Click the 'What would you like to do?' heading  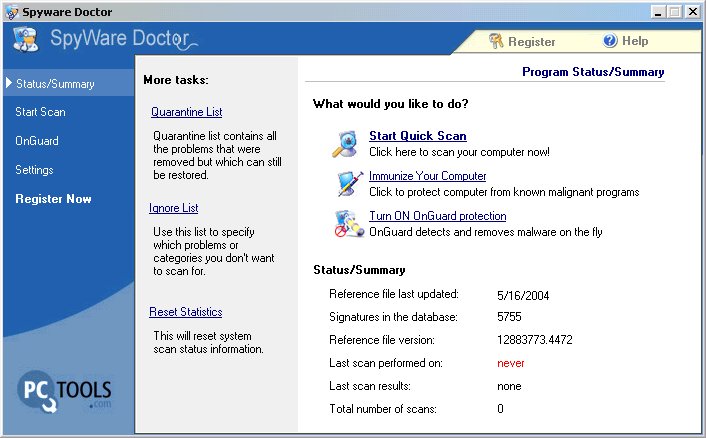[x=390, y=104]
